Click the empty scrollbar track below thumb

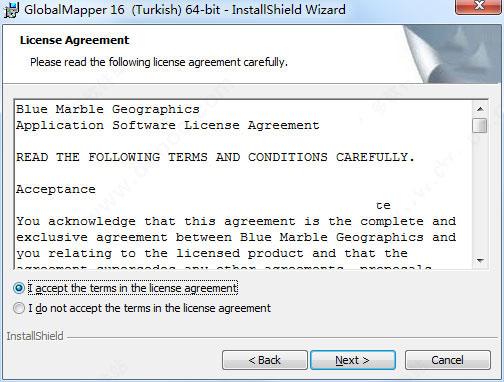point(480,193)
